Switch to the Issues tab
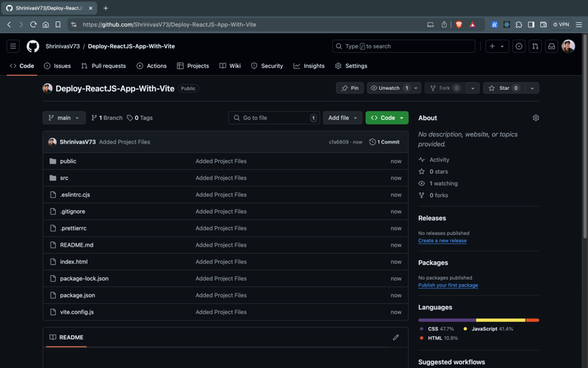588x368 pixels. pyautogui.click(x=57, y=66)
